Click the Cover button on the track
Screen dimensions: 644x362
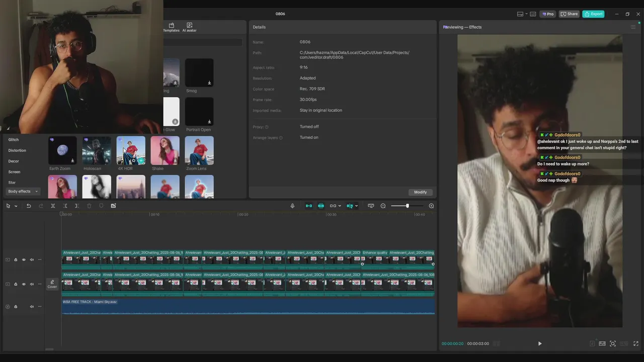coord(52,284)
